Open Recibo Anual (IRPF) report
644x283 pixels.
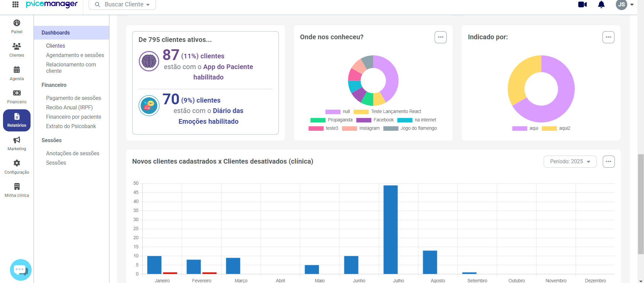pyautogui.click(x=69, y=107)
